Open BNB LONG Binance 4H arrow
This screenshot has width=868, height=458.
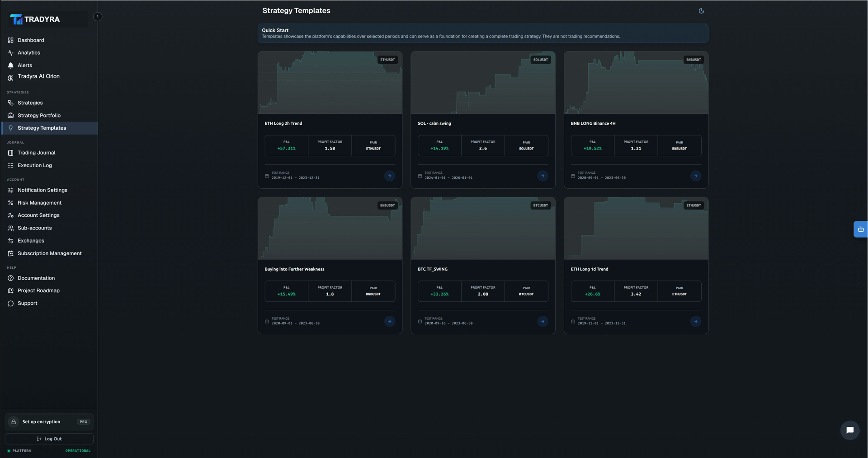coord(695,176)
